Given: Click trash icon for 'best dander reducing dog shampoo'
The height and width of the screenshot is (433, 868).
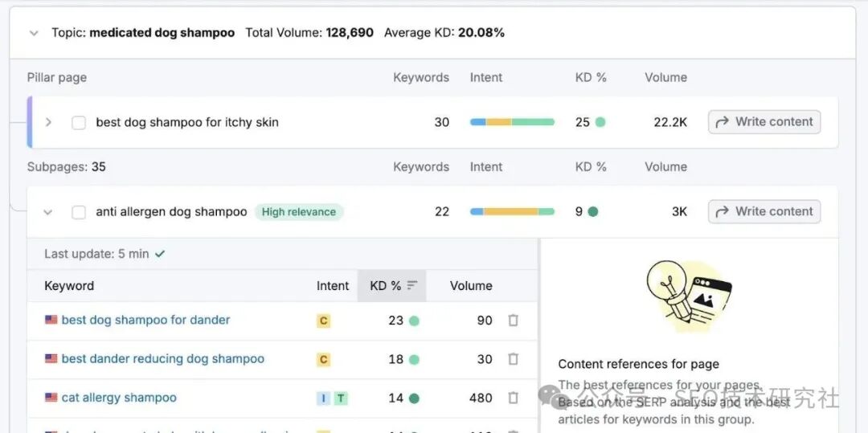Looking at the screenshot, I should [x=513, y=359].
